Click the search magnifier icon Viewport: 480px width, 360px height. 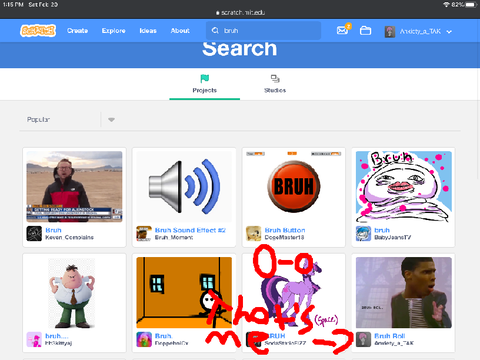[x=215, y=31]
